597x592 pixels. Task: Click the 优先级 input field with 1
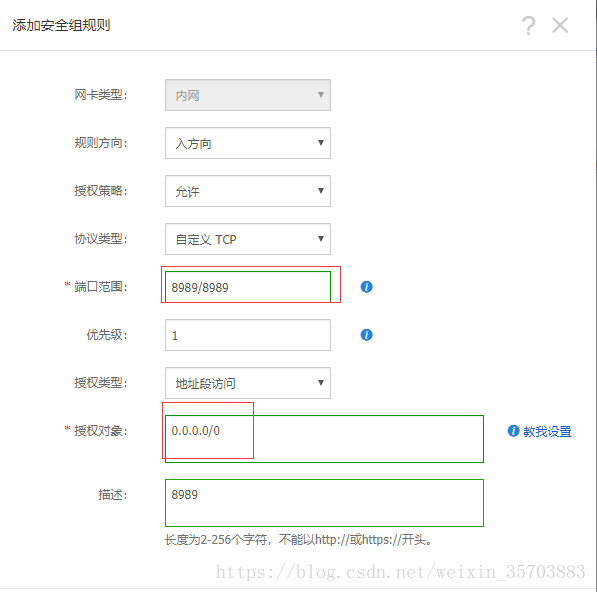tap(248, 335)
